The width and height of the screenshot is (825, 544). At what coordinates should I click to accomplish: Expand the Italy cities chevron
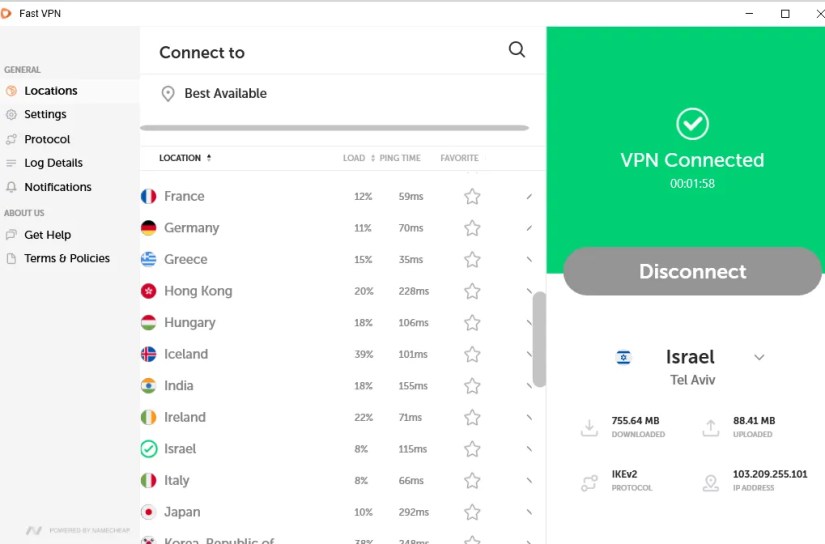(x=529, y=480)
